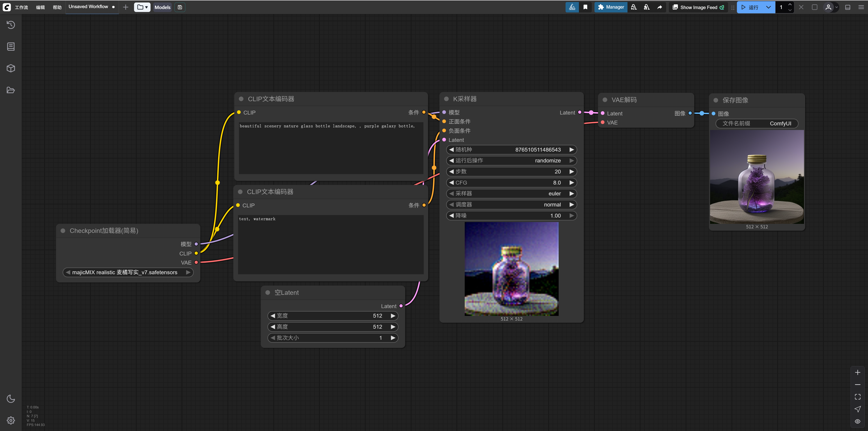Collapse the K采样器 node via its dot
868x431 pixels.
point(446,99)
